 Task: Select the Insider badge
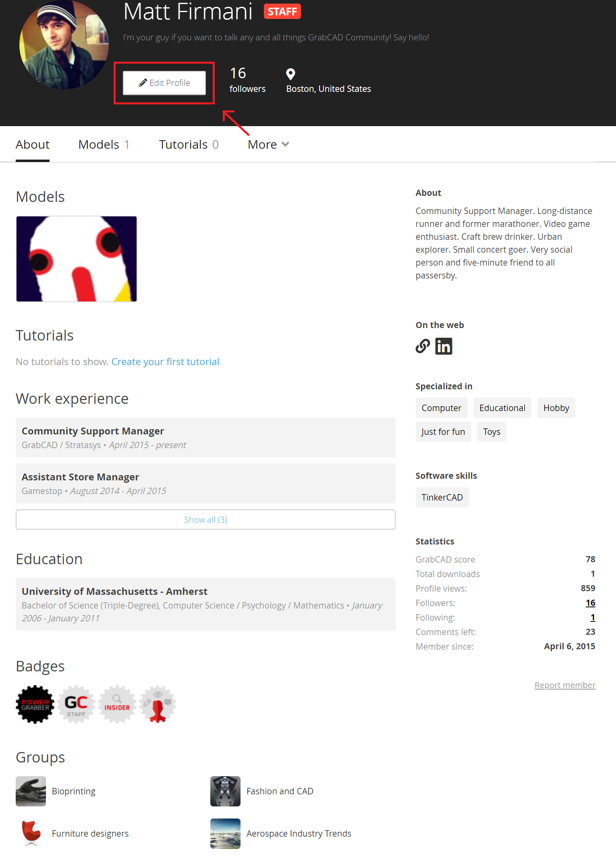point(117,704)
